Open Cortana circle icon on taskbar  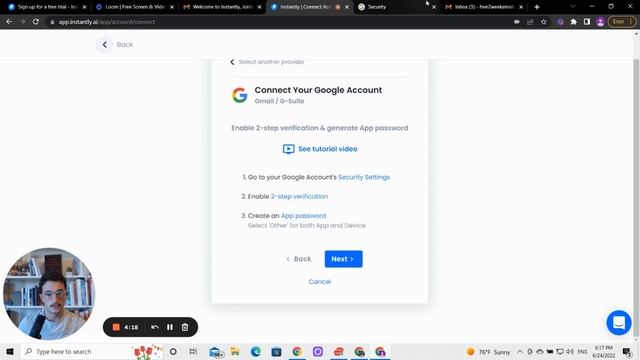coord(173,351)
